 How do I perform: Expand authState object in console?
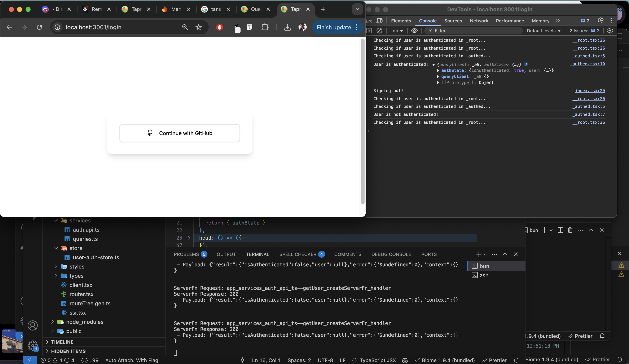[x=438, y=70]
